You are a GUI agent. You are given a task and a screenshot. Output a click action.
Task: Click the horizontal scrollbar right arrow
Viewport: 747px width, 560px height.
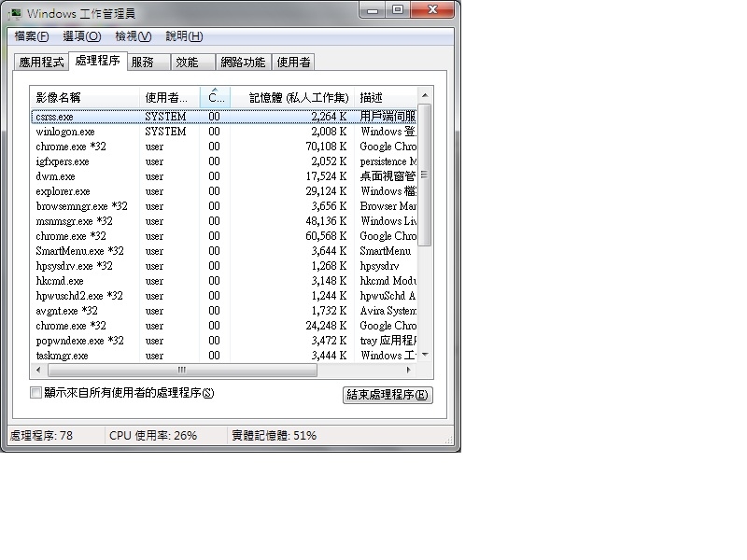pos(409,370)
